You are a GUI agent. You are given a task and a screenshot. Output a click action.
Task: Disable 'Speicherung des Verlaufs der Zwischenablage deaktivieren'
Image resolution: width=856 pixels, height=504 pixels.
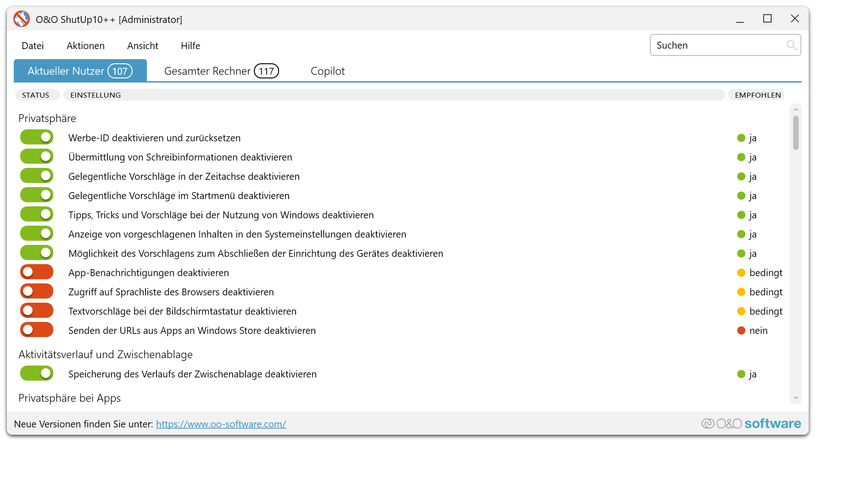tap(36, 373)
